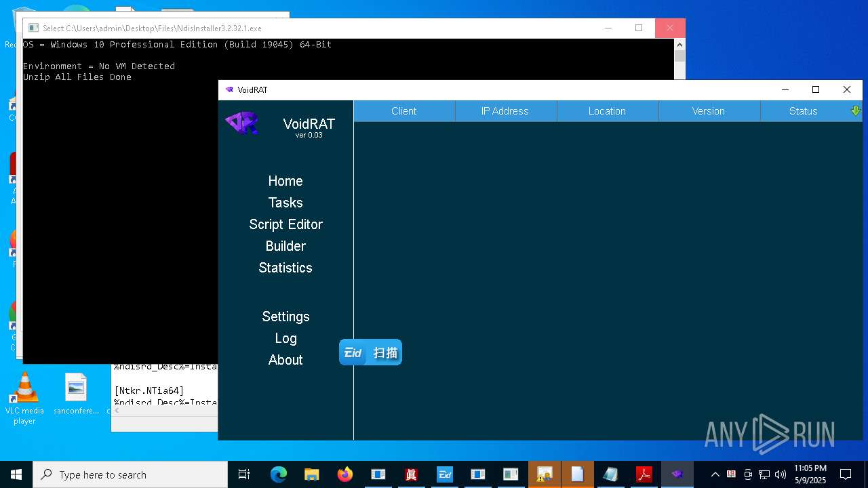
Task: Sort by the Location column header
Action: point(608,111)
